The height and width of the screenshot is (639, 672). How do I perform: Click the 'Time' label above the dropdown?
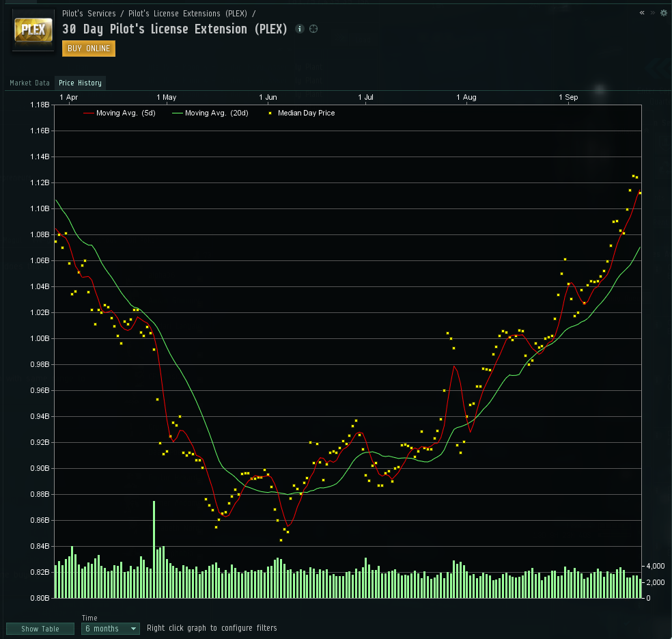point(89,618)
